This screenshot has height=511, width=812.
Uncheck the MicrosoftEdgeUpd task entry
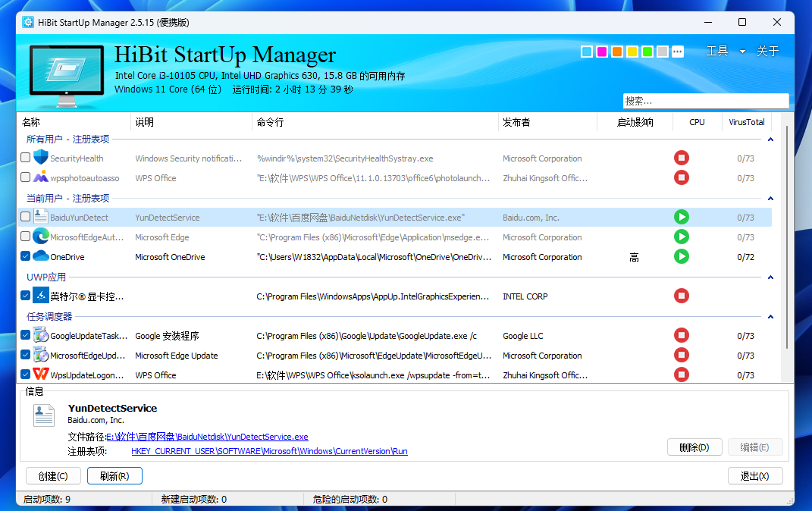25,354
